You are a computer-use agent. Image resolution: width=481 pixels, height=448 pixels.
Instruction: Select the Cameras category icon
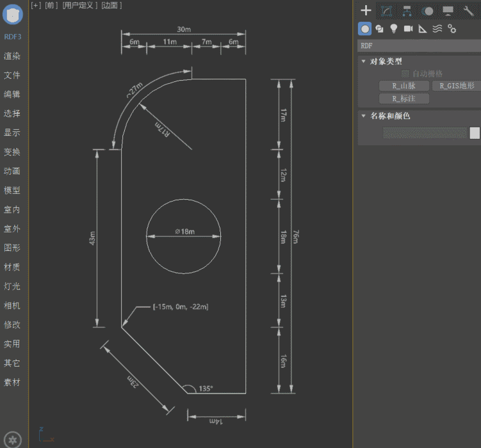[408, 28]
